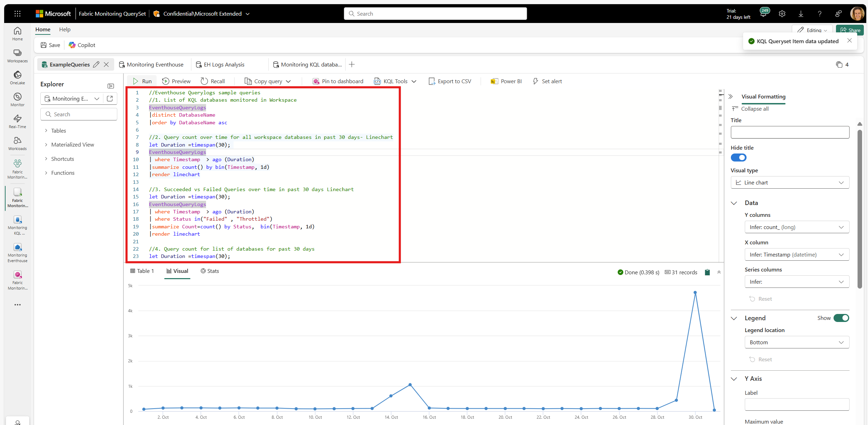Collapse the Visual Formatting panel arrows

[x=731, y=97]
